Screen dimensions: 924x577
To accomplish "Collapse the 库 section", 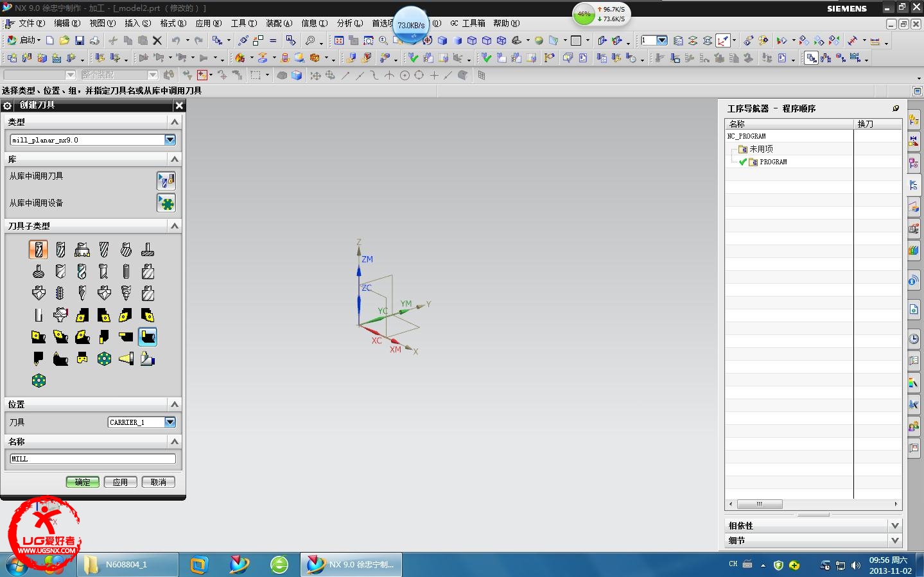I will (174, 159).
